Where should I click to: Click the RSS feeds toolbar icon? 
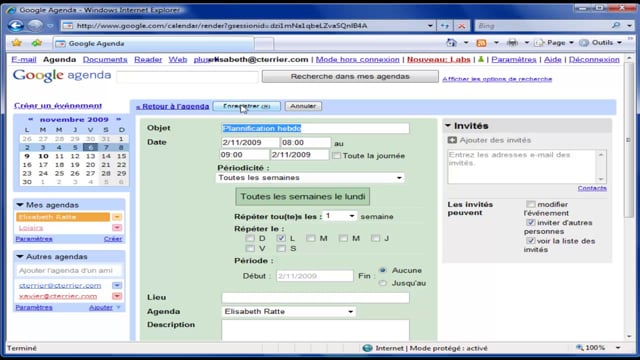coord(481,43)
